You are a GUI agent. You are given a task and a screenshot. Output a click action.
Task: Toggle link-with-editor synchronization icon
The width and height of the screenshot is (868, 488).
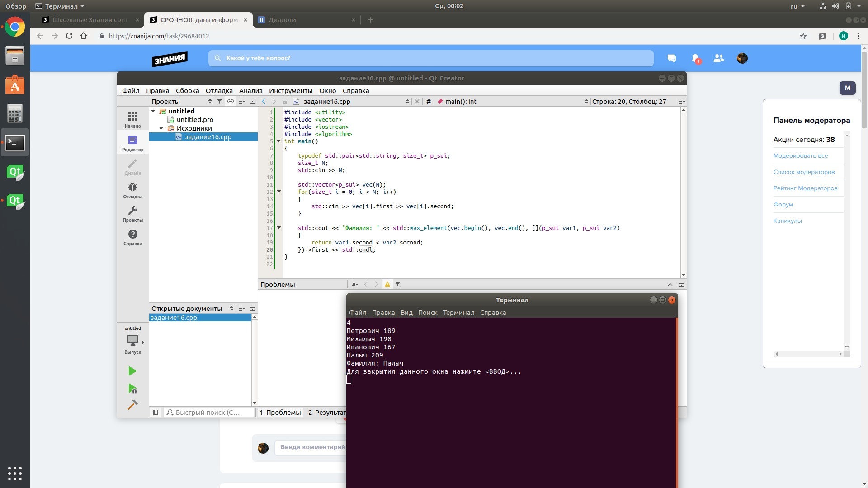click(x=230, y=102)
